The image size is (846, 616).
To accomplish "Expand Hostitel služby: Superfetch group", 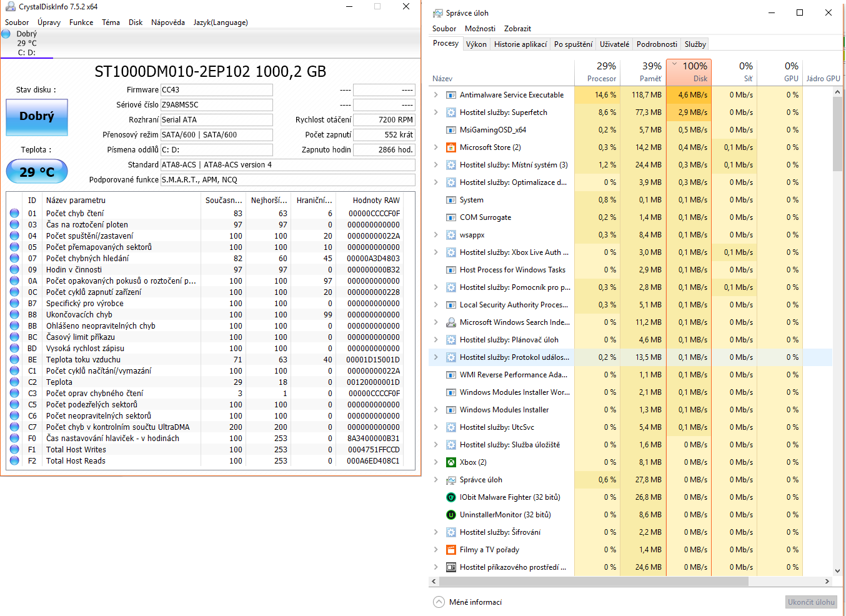I will (x=436, y=112).
